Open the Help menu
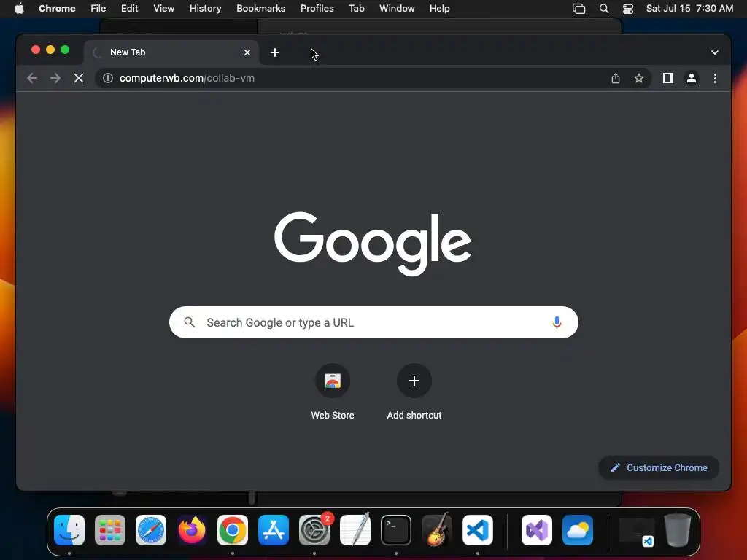 click(x=439, y=8)
